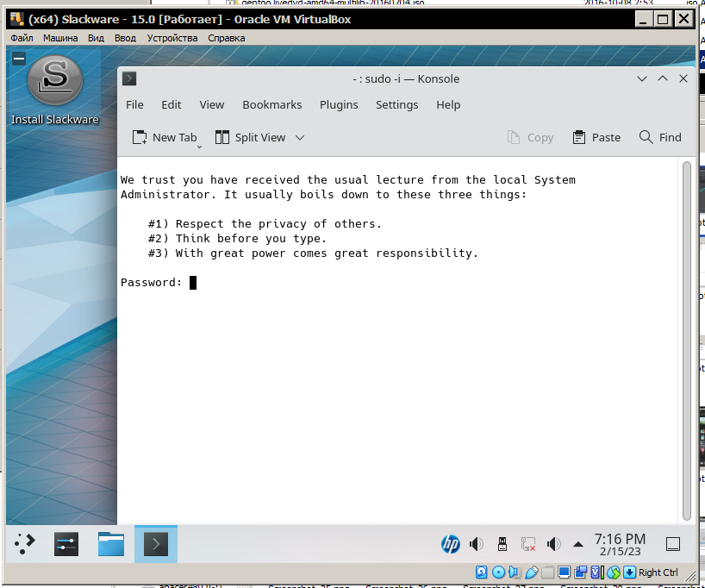Click the desktop widget minimize handle
The width and height of the screenshot is (705, 588).
tap(18, 59)
